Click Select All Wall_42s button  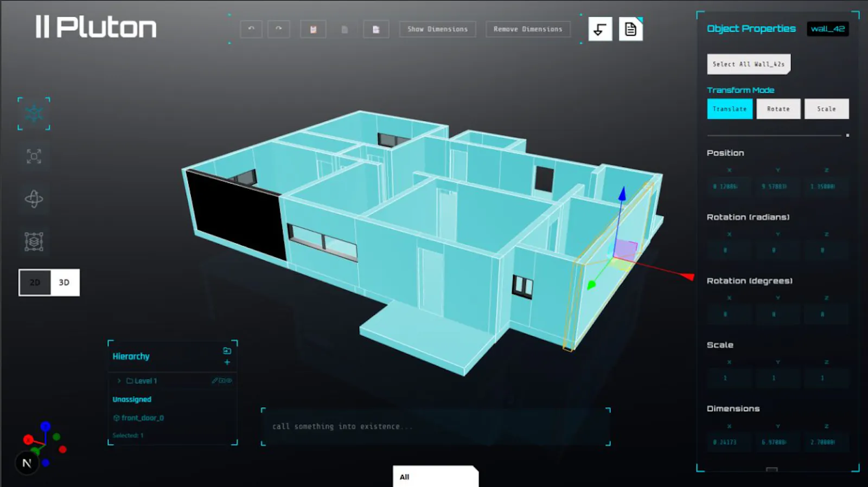tap(749, 64)
